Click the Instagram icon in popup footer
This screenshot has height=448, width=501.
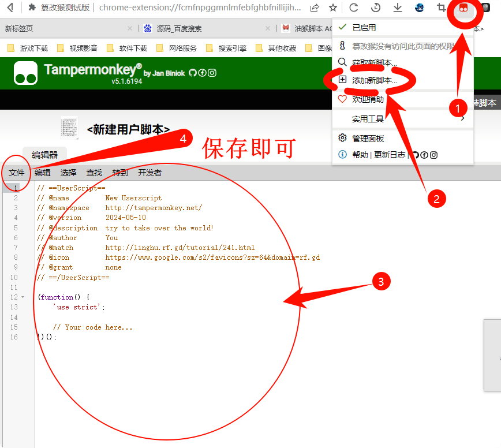(x=433, y=155)
